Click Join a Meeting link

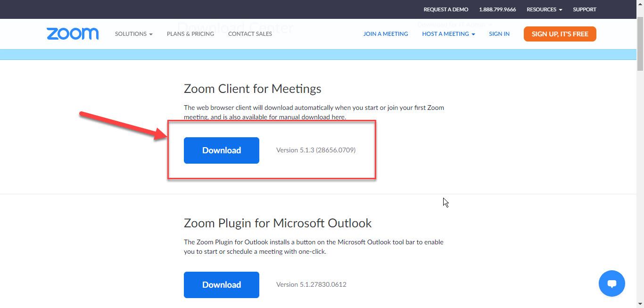(386, 34)
